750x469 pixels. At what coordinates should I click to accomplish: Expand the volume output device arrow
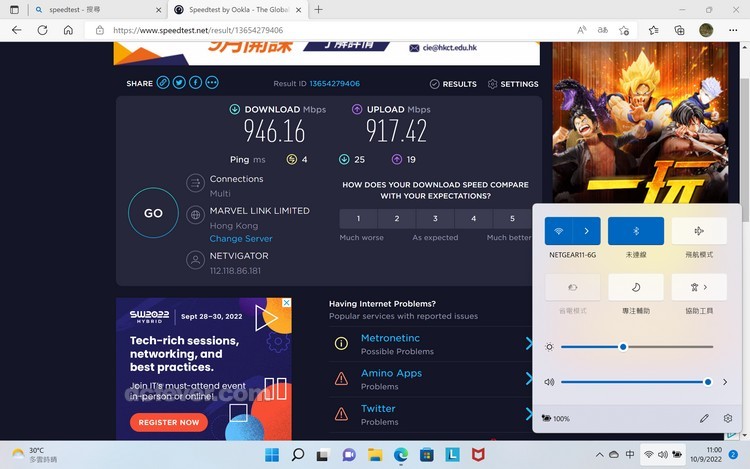click(x=725, y=382)
